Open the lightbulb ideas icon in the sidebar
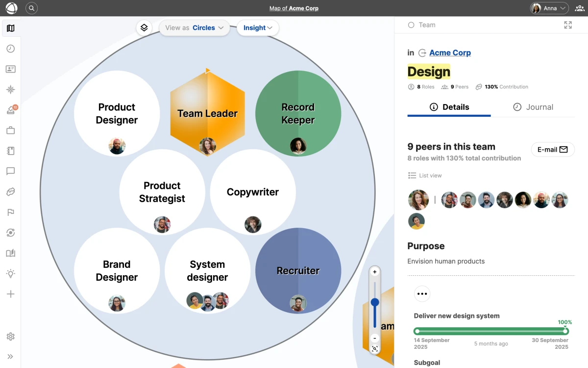 tap(11, 273)
